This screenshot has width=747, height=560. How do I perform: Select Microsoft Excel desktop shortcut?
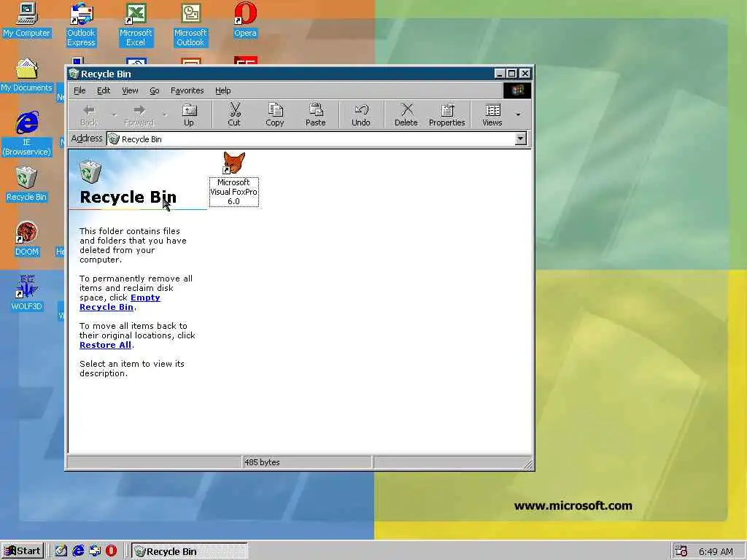coord(136,24)
